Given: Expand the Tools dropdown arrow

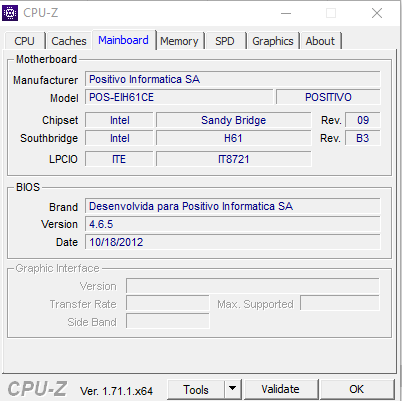Looking at the screenshot, I should click(233, 389).
